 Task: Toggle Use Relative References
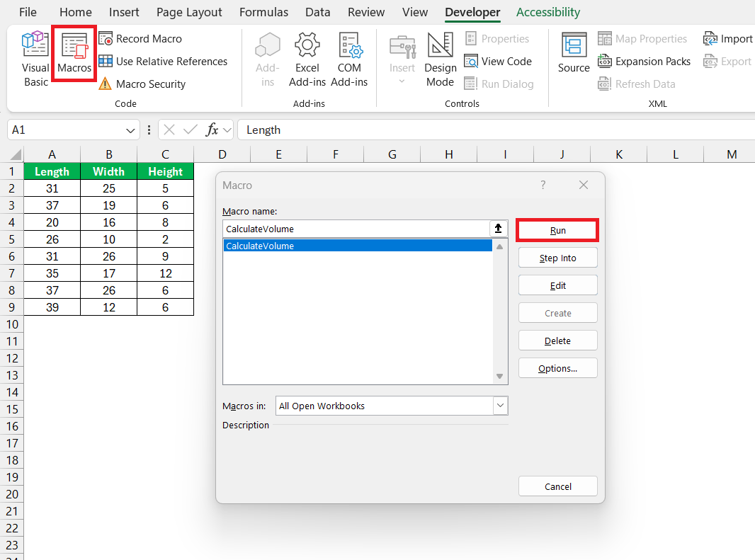[x=163, y=61]
